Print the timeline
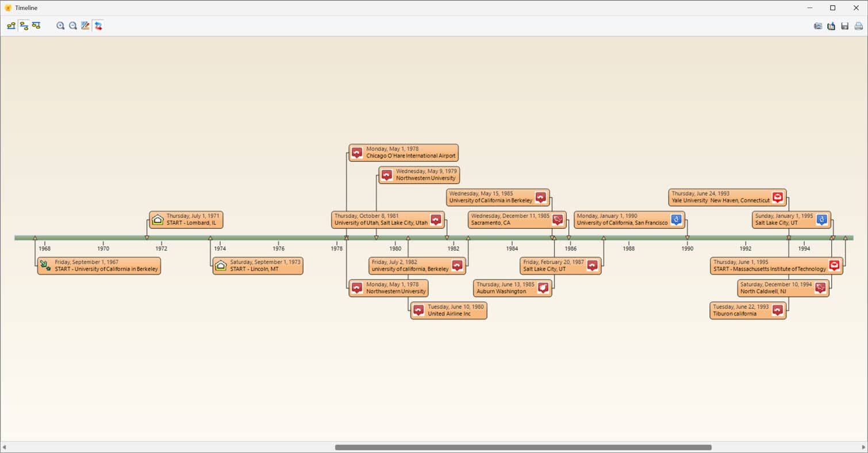 pyautogui.click(x=858, y=26)
